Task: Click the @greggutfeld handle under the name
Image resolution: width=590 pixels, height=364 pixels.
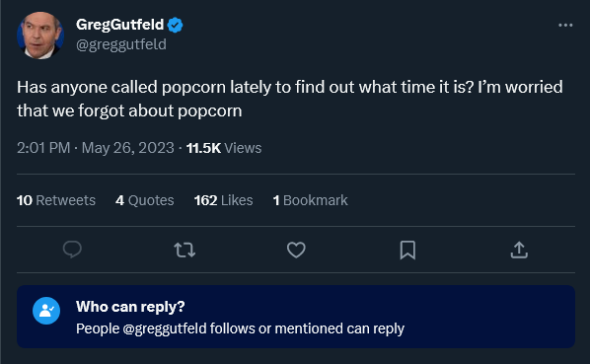Action: point(121,44)
